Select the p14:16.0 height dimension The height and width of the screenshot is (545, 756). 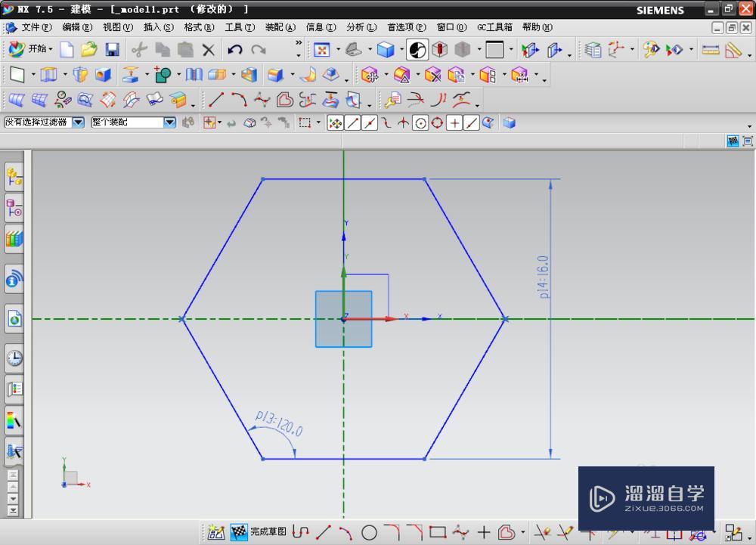pyautogui.click(x=544, y=277)
